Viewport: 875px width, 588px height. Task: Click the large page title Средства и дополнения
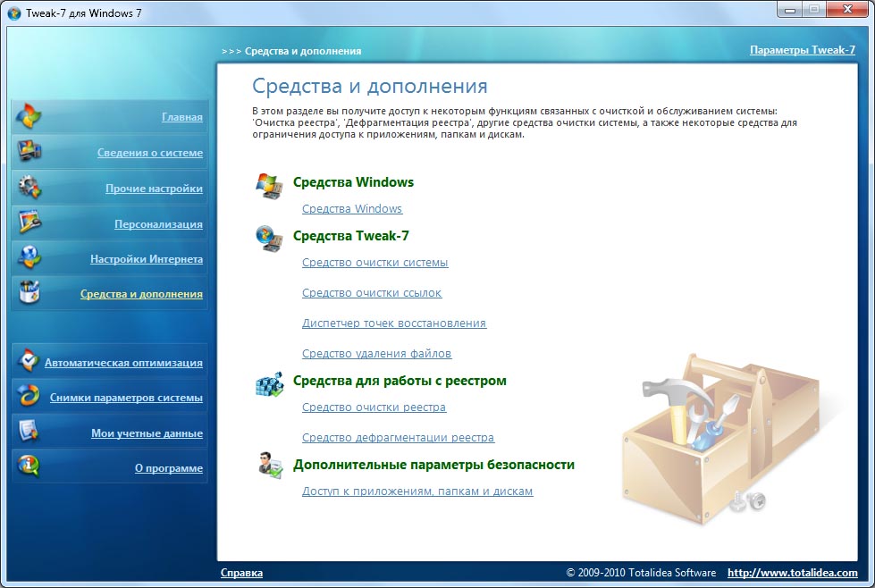pos(369,87)
